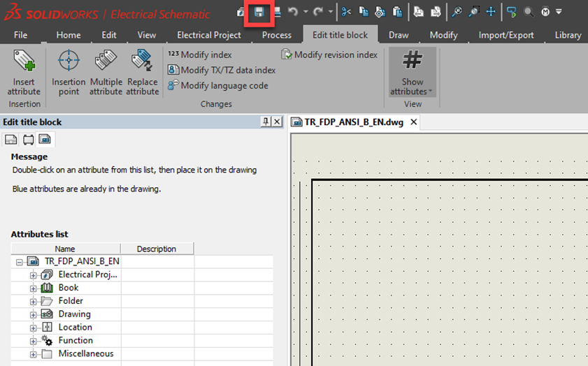Click the Copy with insertion point icon
The height and width of the screenshot is (366, 588).
[380, 12]
